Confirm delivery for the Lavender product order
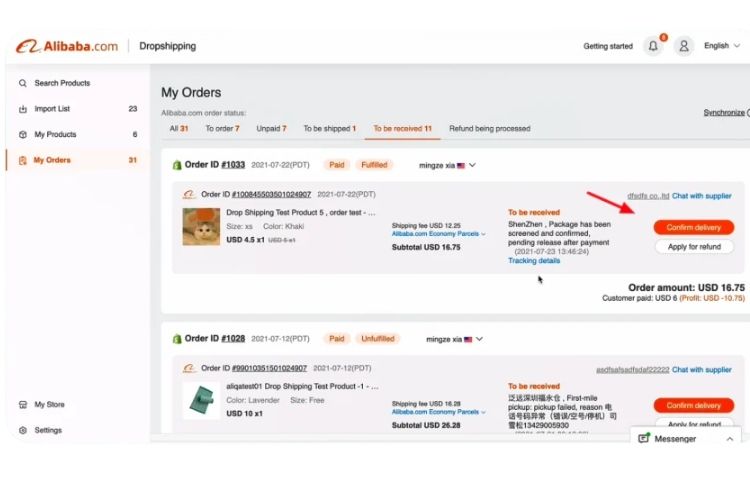Viewport: 750px width, 500px height. [694, 405]
